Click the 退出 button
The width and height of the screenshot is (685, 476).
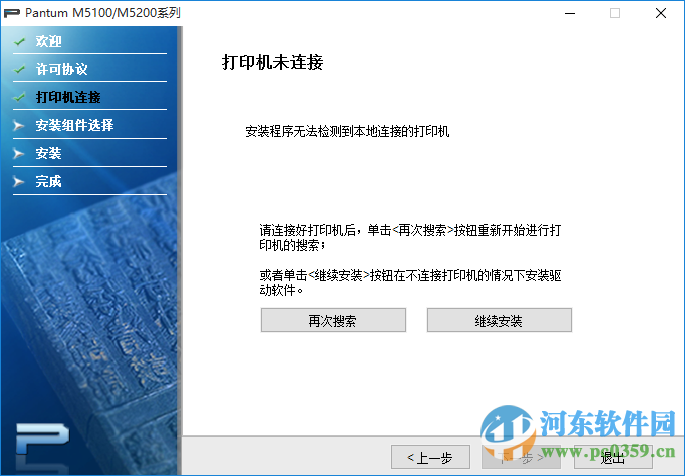(613, 457)
